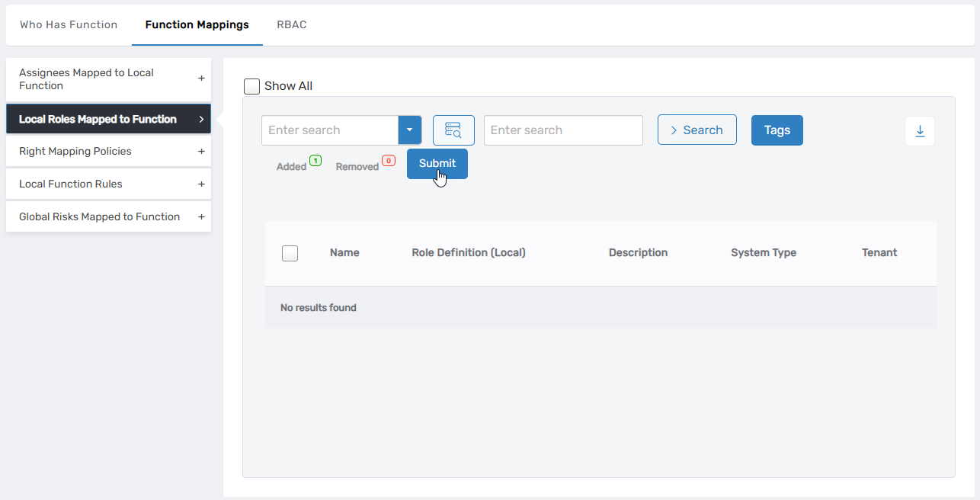The width and height of the screenshot is (980, 500).
Task: Click the Tags button
Action: pyautogui.click(x=777, y=130)
